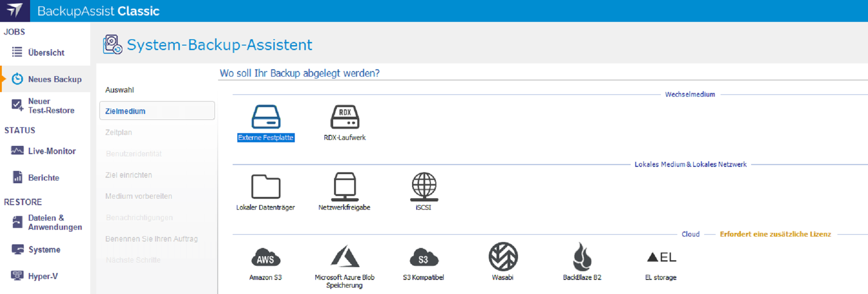
Task: Choose BackBlaze B2 flame icon
Action: pos(582,258)
